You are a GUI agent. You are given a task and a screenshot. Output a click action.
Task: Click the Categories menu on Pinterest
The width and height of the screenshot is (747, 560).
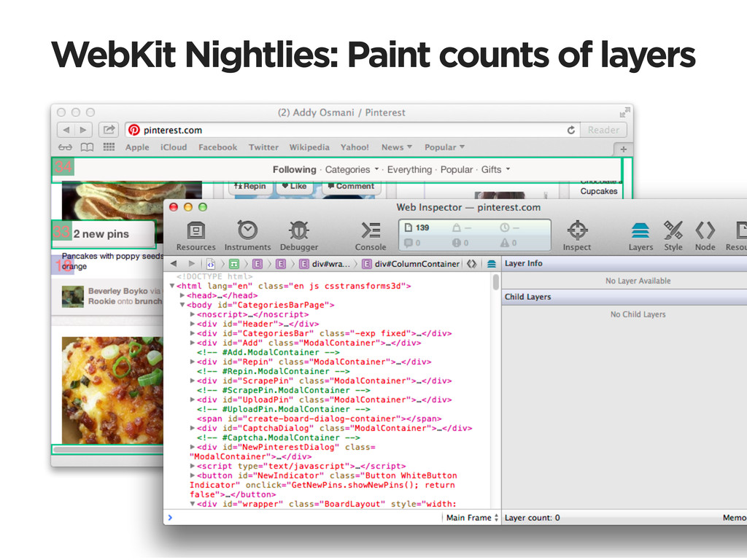352,170
